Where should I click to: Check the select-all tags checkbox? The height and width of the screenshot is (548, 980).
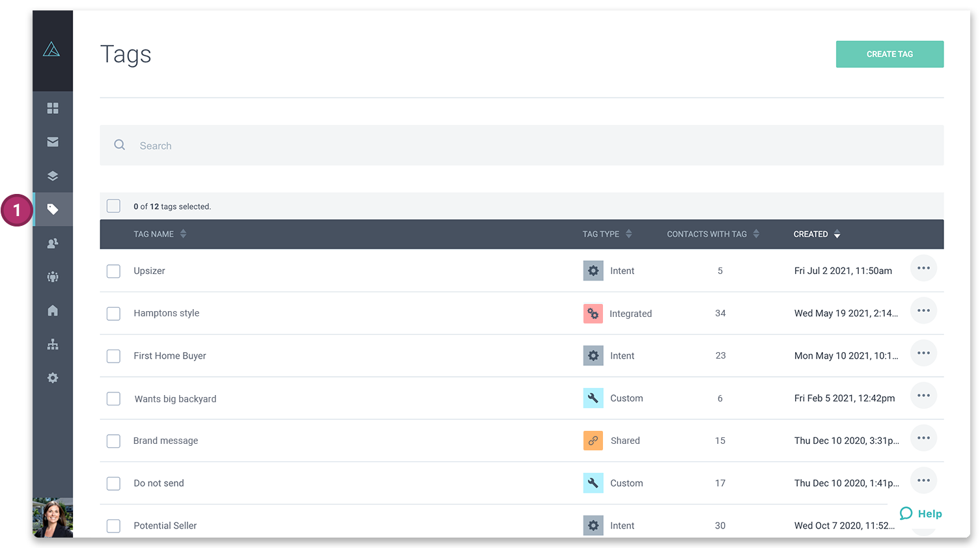point(113,206)
